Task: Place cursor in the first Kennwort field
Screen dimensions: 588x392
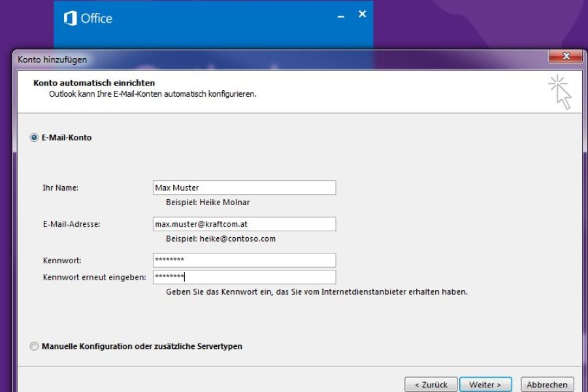Action: click(x=244, y=260)
